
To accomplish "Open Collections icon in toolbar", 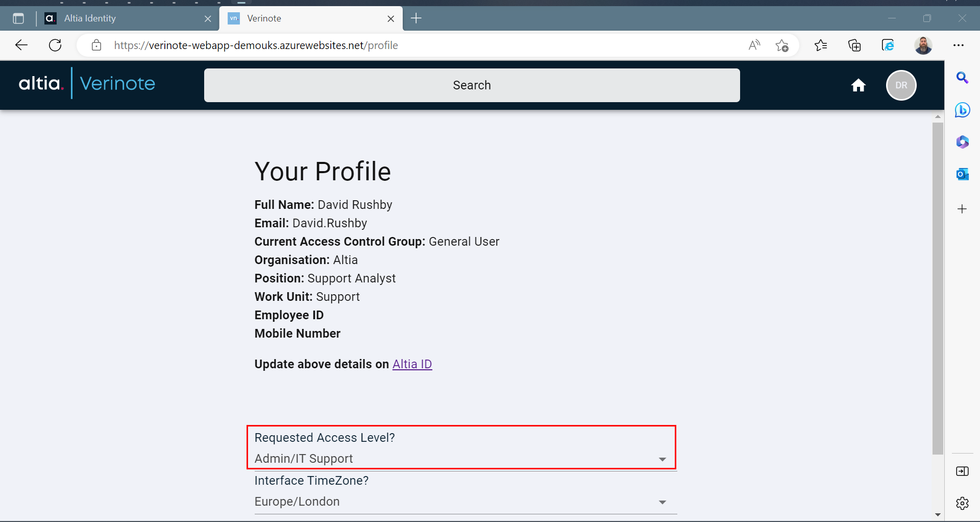I will 854,45.
